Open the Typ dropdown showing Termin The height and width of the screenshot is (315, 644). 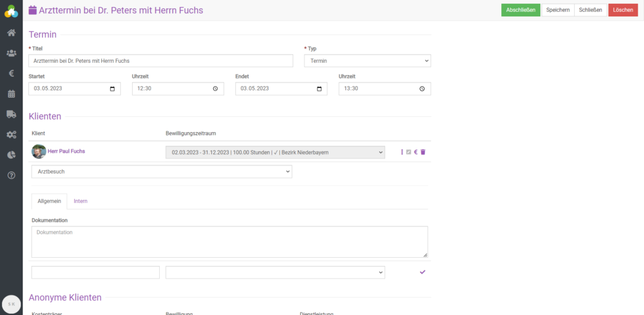(367, 61)
